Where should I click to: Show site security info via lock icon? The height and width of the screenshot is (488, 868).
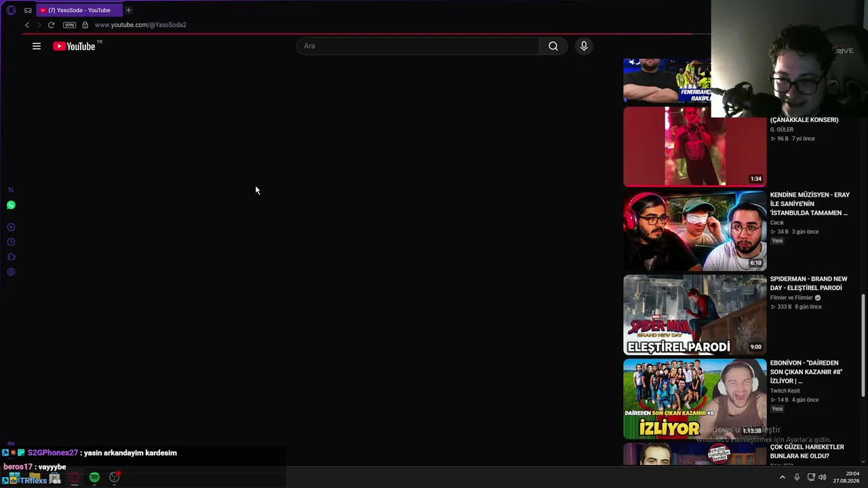pyautogui.click(x=85, y=25)
